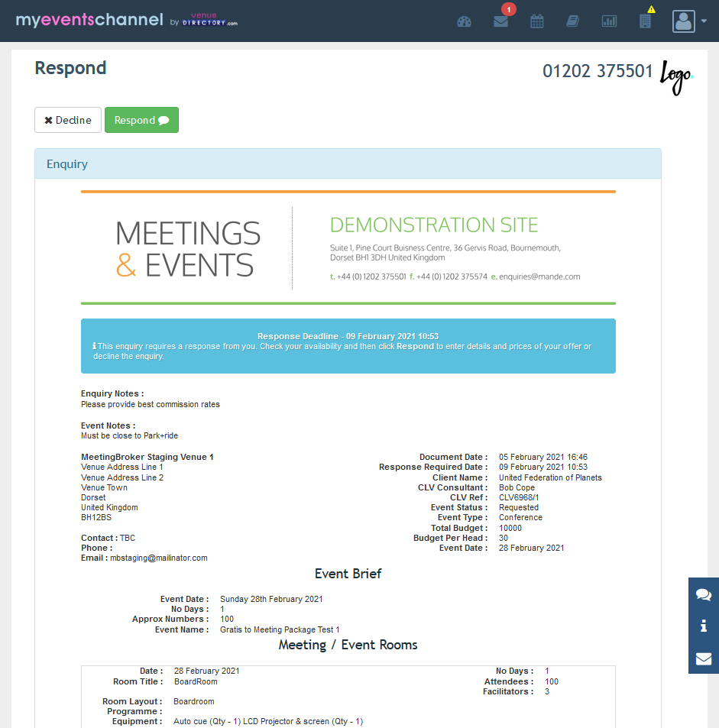Open the venue building icon
719x728 pixels.
645,21
